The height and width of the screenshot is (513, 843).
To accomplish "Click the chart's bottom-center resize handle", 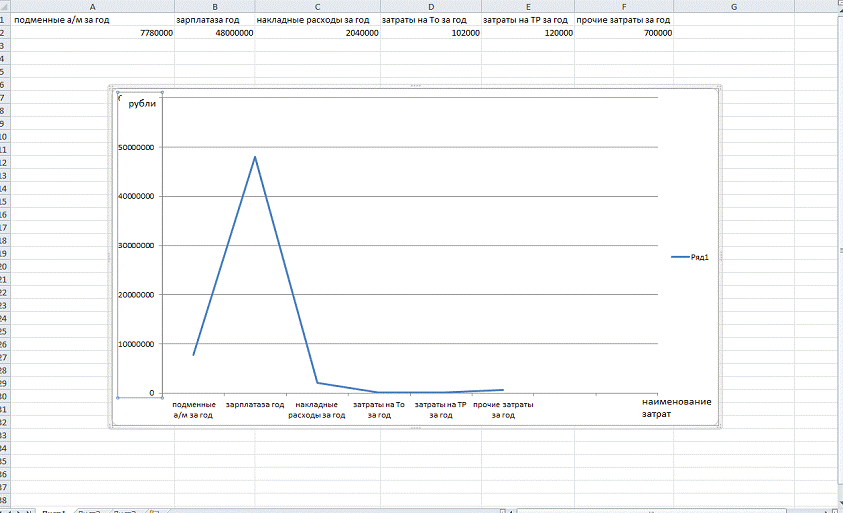I will click(x=415, y=429).
